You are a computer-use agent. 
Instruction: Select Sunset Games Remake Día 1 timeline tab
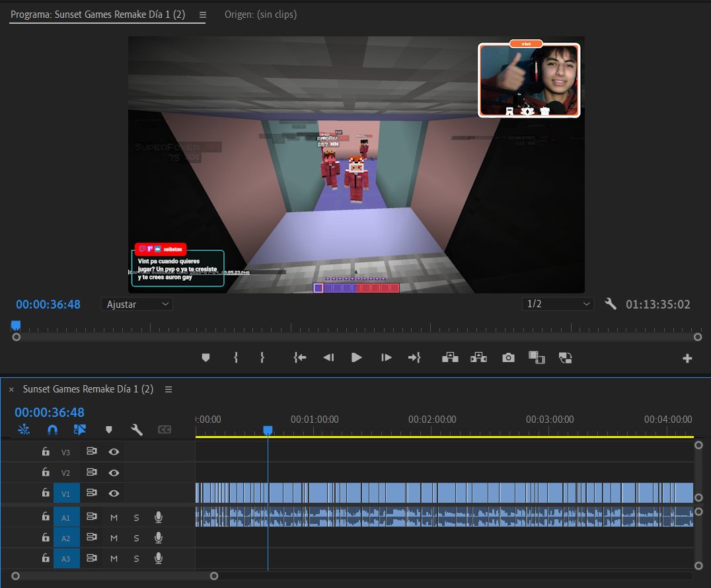88,389
